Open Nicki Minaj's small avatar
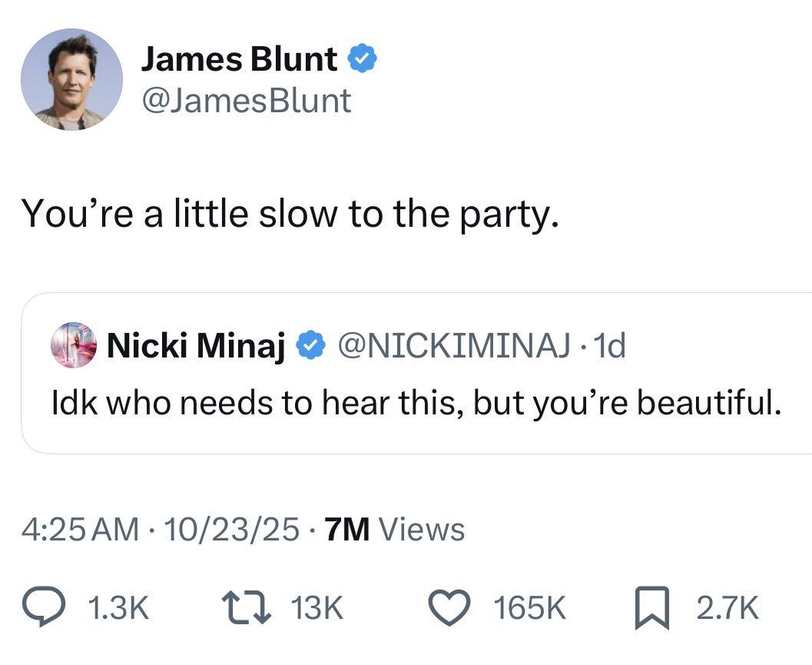812x665 pixels. pos(73,346)
